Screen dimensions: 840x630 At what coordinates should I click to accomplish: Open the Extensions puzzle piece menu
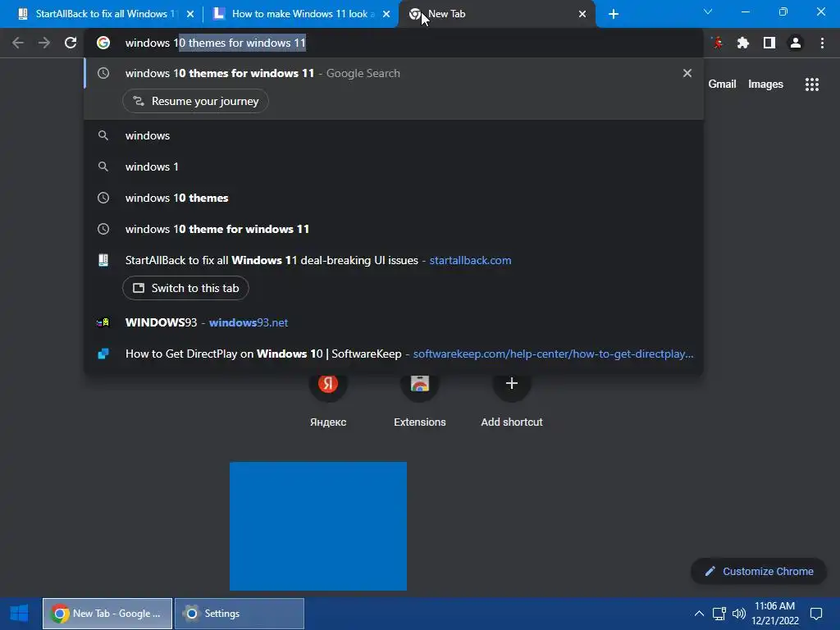click(743, 43)
